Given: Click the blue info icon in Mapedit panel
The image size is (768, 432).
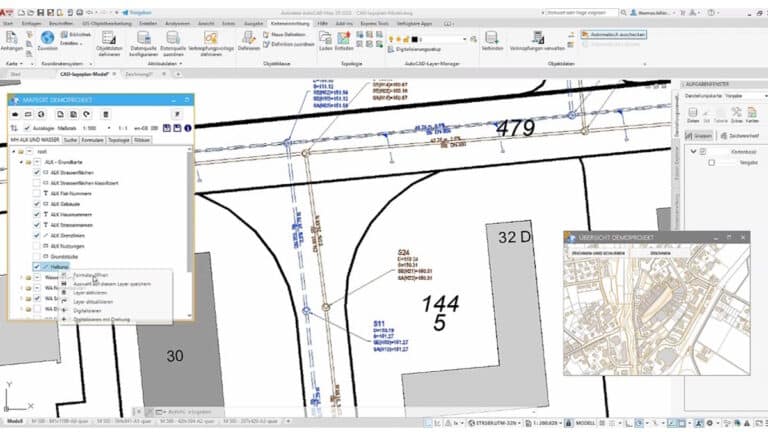Looking at the screenshot, I should click(x=187, y=128).
